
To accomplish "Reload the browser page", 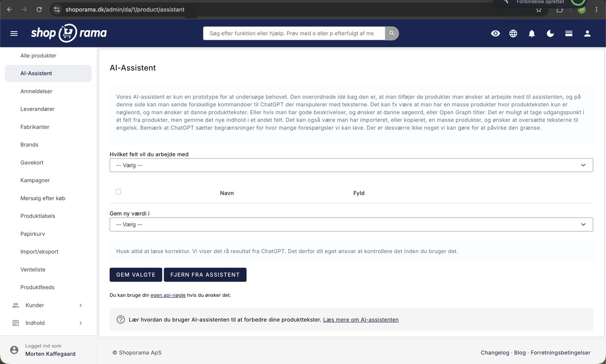I will pos(39,9).
